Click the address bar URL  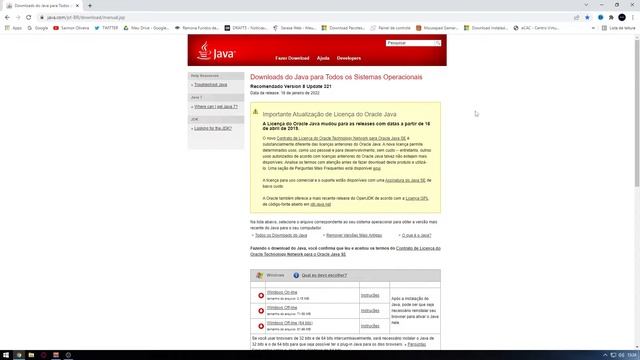(86, 18)
